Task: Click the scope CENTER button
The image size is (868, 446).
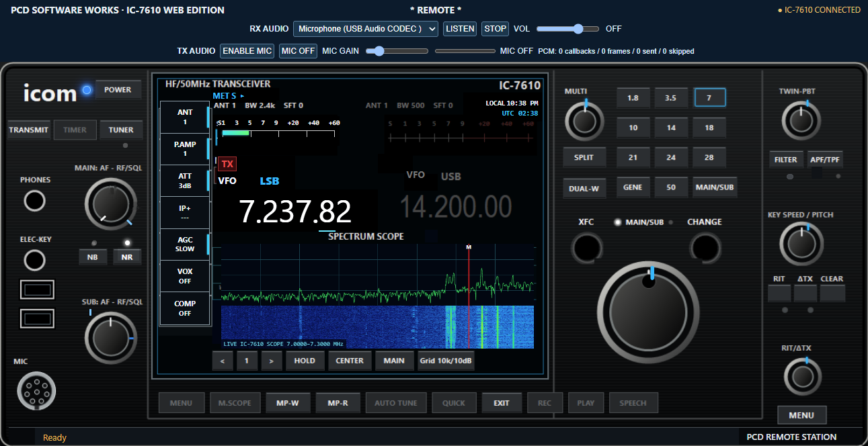Action: 350,361
